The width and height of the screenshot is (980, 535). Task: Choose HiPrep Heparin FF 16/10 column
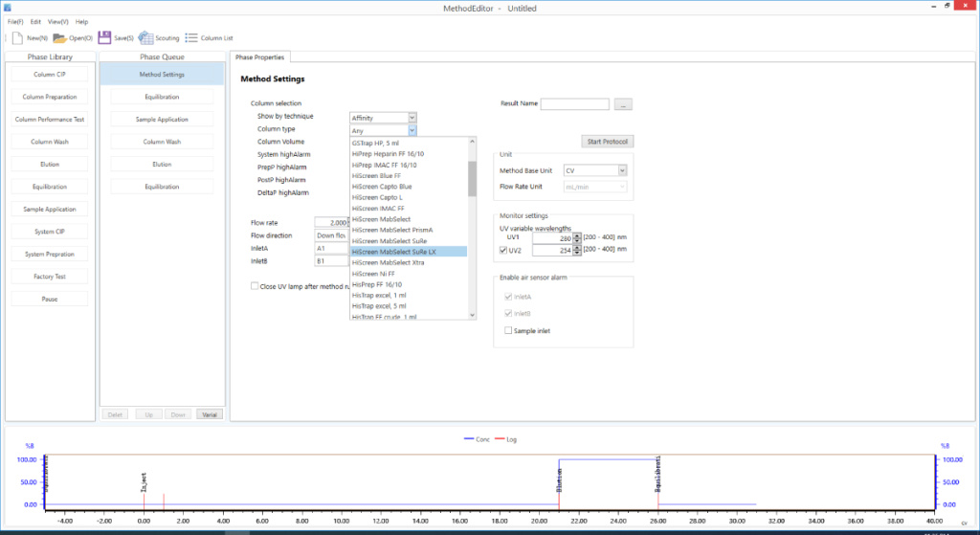coord(409,154)
